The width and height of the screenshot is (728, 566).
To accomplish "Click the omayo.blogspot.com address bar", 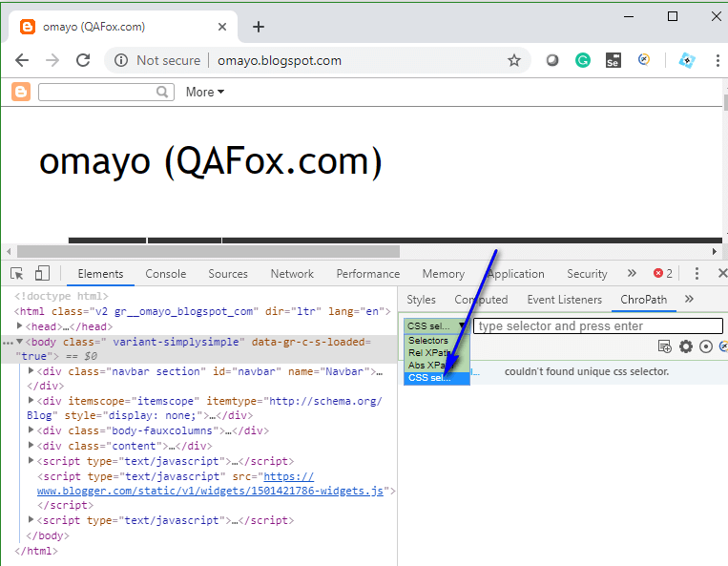I will pyautogui.click(x=279, y=60).
